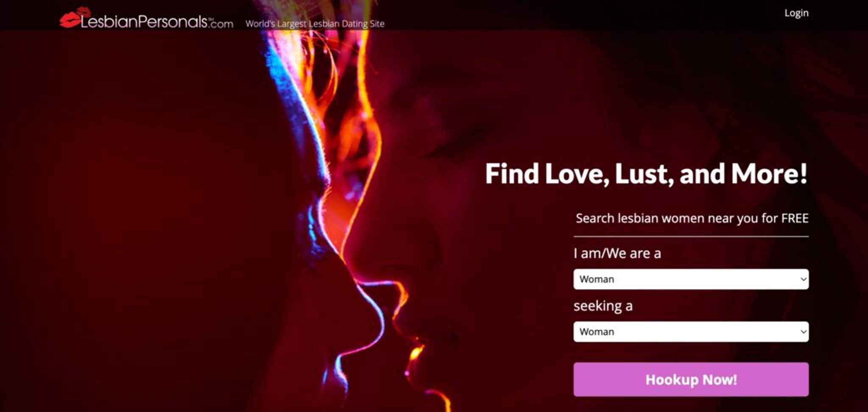Click the word "FREE" in the subtitle
The height and width of the screenshot is (412, 868).
pos(795,218)
